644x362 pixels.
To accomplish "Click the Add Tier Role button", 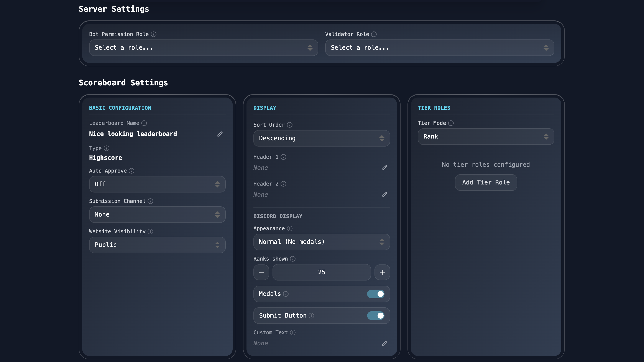I will pos(486,182).
